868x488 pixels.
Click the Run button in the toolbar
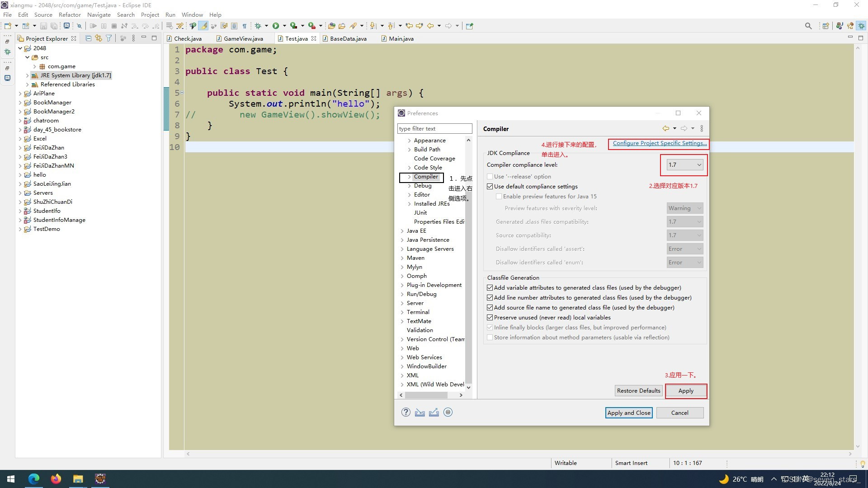pyautogui.click(x=276, y=26)
